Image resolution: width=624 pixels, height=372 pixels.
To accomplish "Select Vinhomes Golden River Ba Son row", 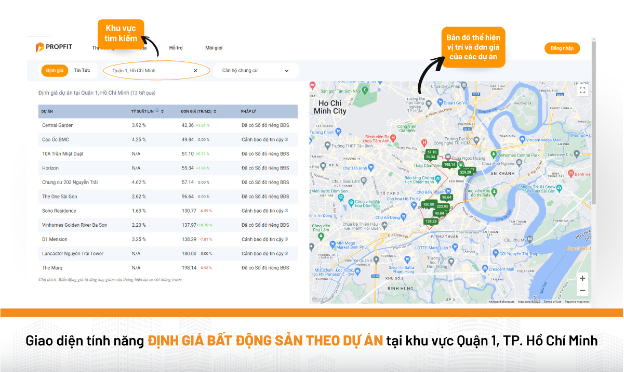I will click(168, 225).
